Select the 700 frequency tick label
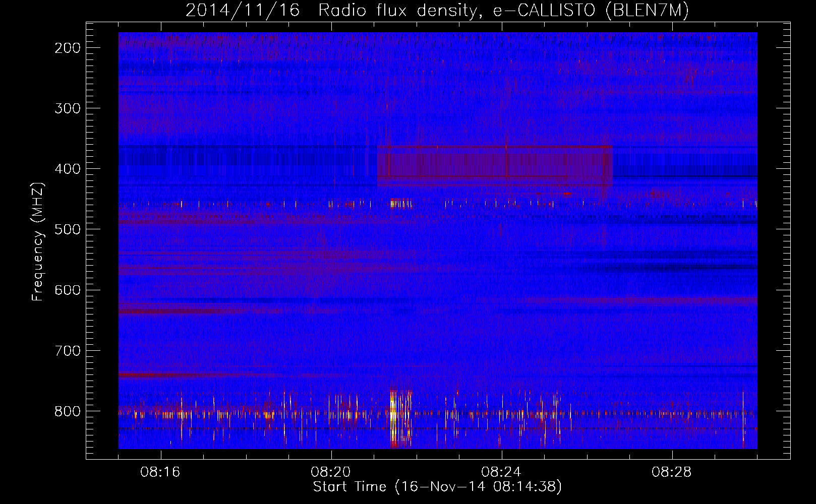The width and height of the screenshot is (816, 504). tap(68, 350)
